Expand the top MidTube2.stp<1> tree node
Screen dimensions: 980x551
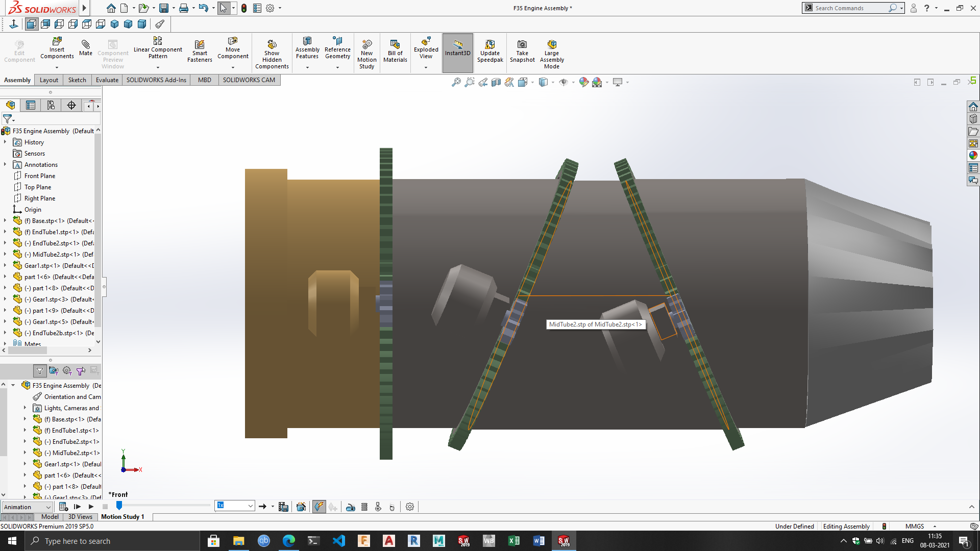[5, 255]
